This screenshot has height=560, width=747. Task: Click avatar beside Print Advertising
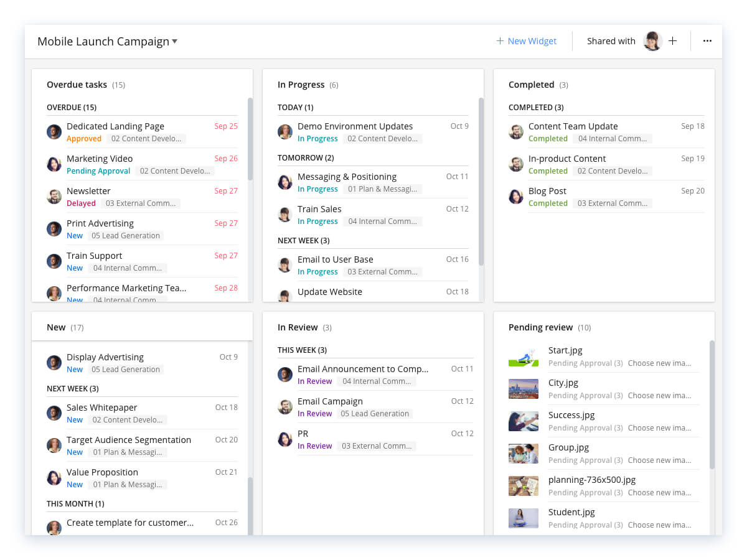(54, 229)
